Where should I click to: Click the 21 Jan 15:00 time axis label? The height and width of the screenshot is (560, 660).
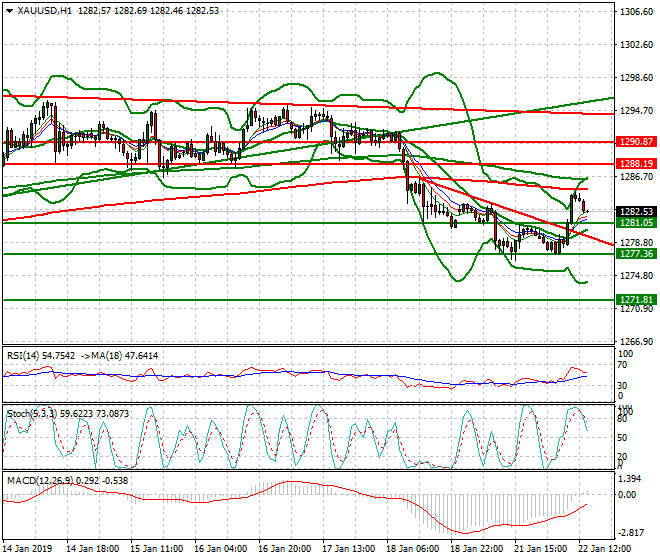click(x=540, y=549)
